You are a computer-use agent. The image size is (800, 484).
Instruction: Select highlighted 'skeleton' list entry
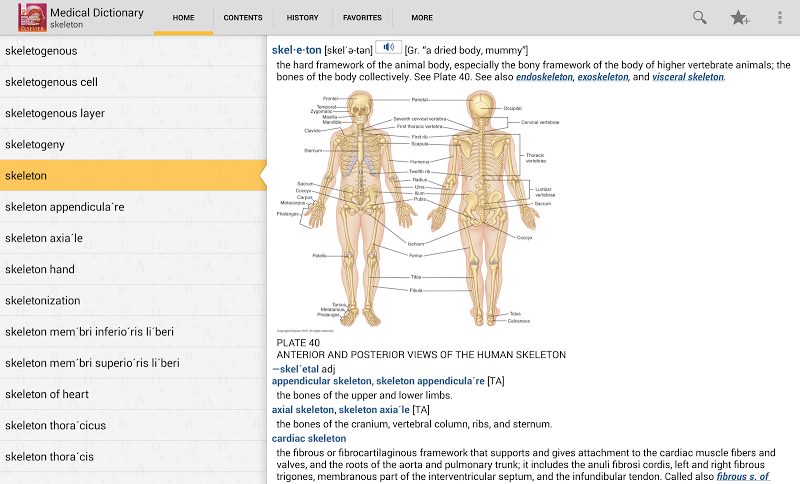pyautogui.click(x=133, y=175)
